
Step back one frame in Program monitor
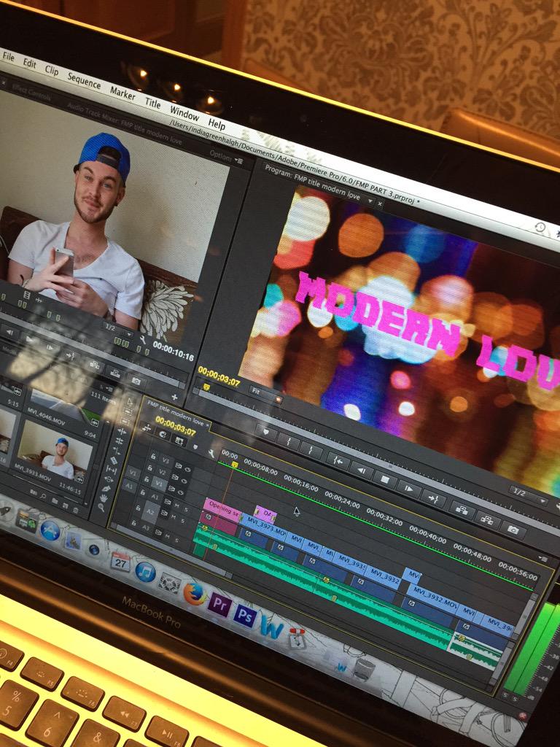tap(362, 471)
